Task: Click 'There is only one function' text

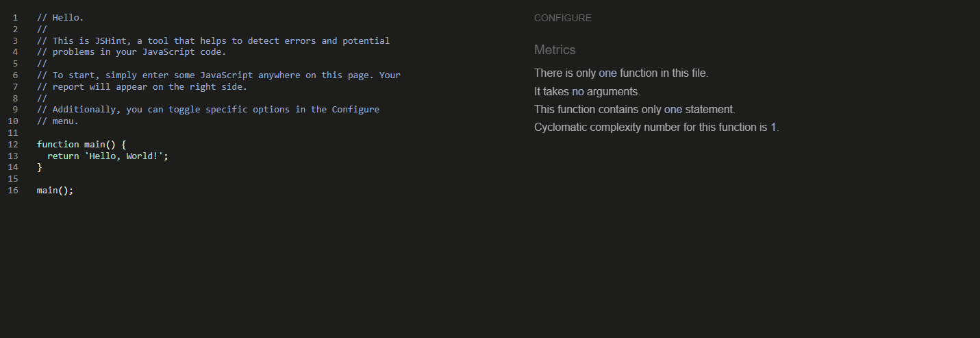Action: pos(620,73)
